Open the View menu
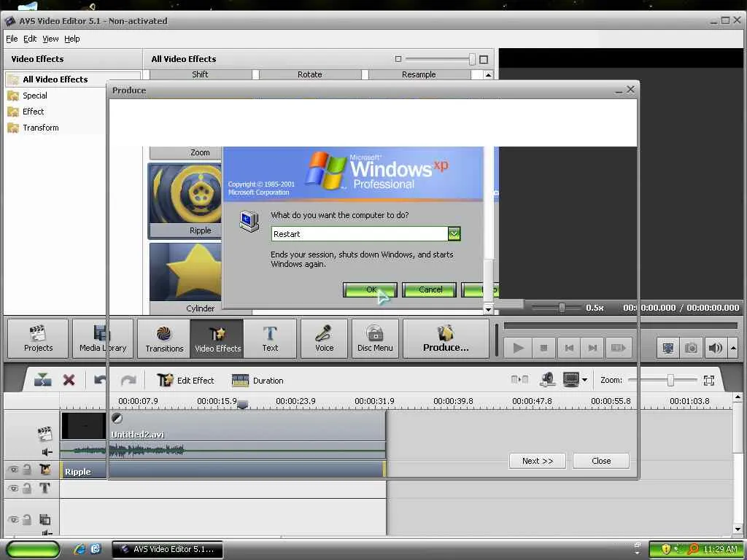Screen dimensions: 747x560 tap(50, 39)
